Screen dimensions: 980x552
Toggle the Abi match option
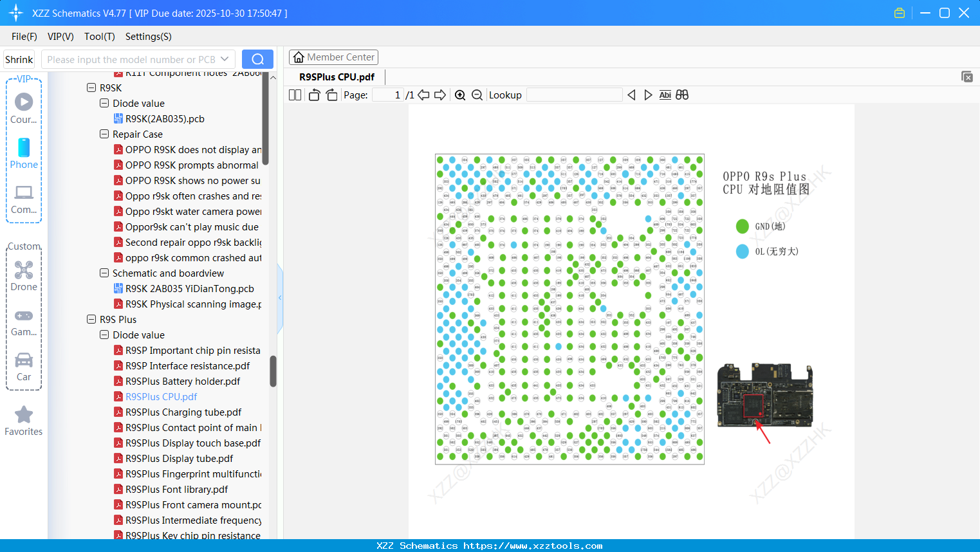click(x=665, y=95)
